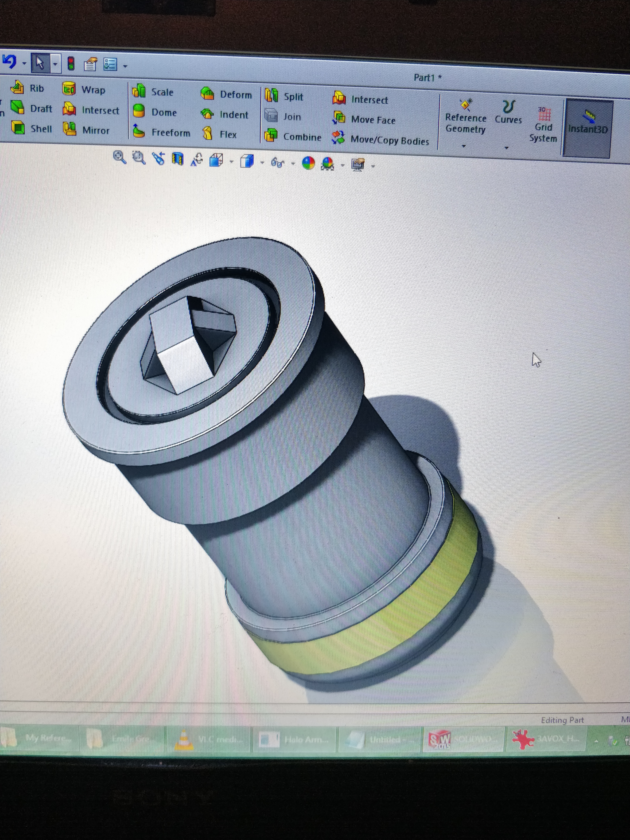Click the Join tool
This screenshot has width=630, height=840.
(x=283, y=116)
